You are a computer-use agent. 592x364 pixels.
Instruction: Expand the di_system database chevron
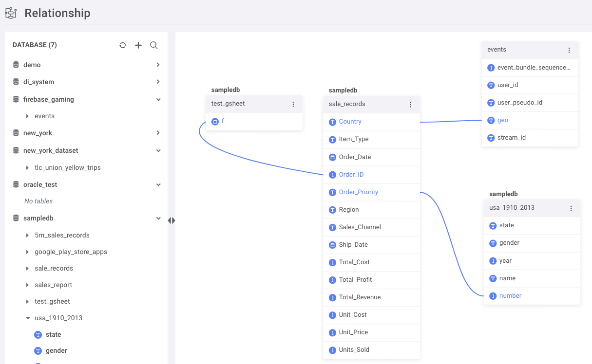tap(158, 82)
